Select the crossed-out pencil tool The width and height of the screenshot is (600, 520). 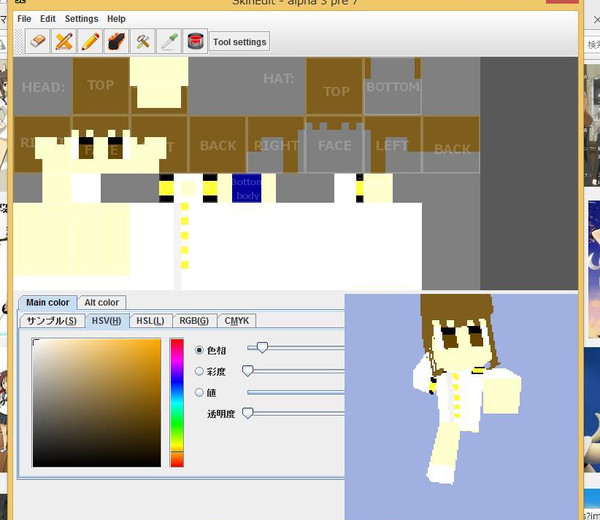point(64,41)
